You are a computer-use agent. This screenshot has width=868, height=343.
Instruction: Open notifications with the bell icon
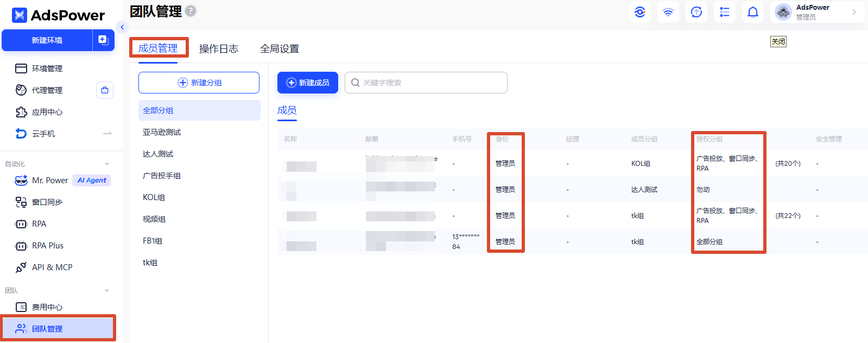(753, 12)
